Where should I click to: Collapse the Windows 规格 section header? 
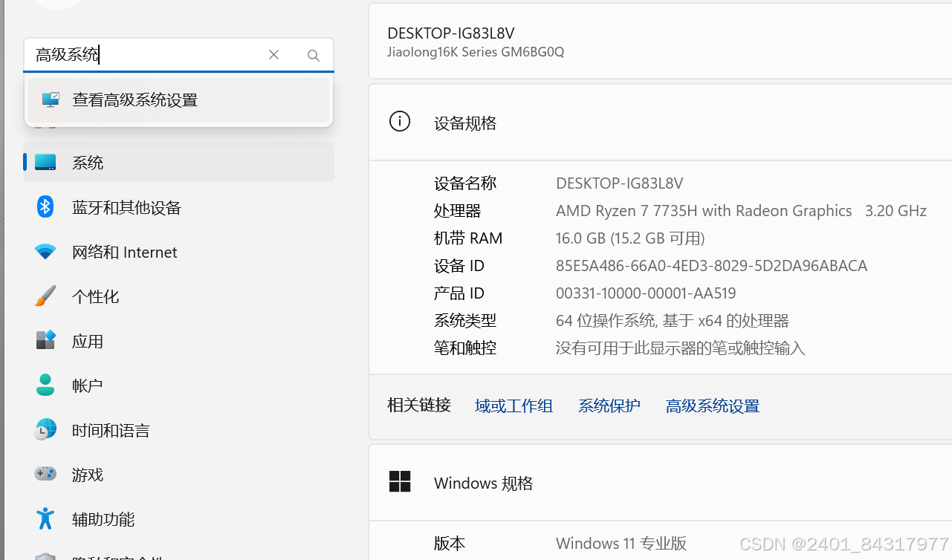(660, 483)
